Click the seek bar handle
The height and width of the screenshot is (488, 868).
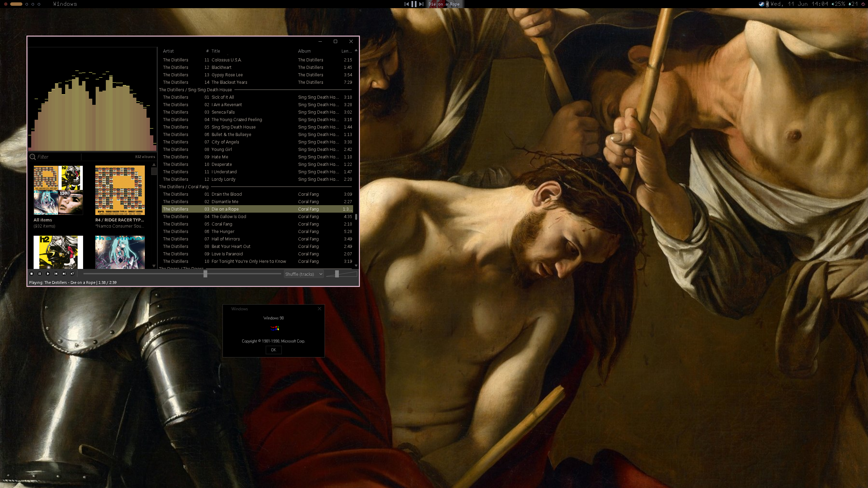[x=205, y=274]
